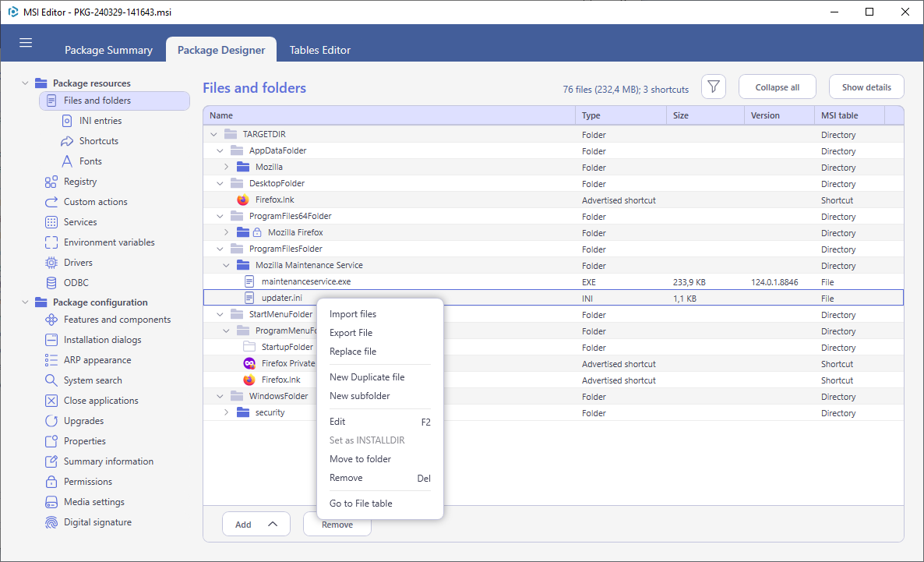
Task: Click the Installation dialogs icon
Action: [51, 340]
